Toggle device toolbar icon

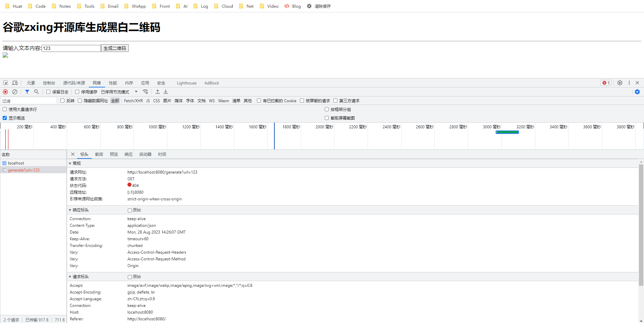point(15,83)
